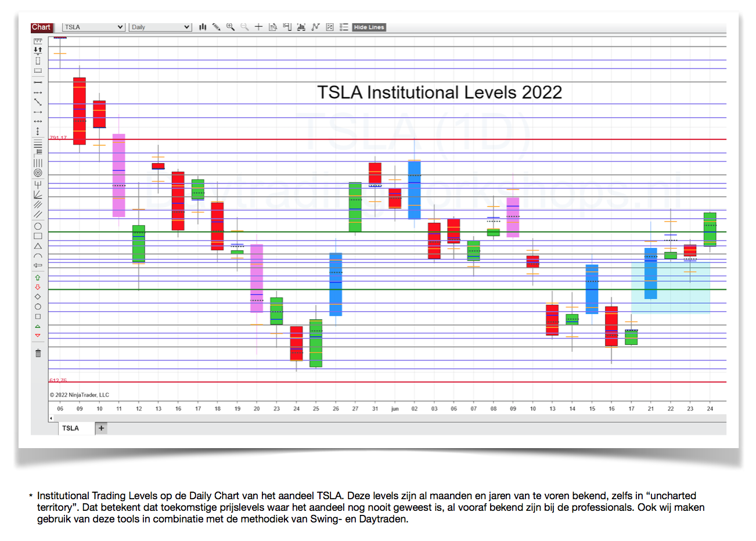Select the diagonal line drawing tool
The width and height of the screenshot is (756, 541).
[38, 102]
